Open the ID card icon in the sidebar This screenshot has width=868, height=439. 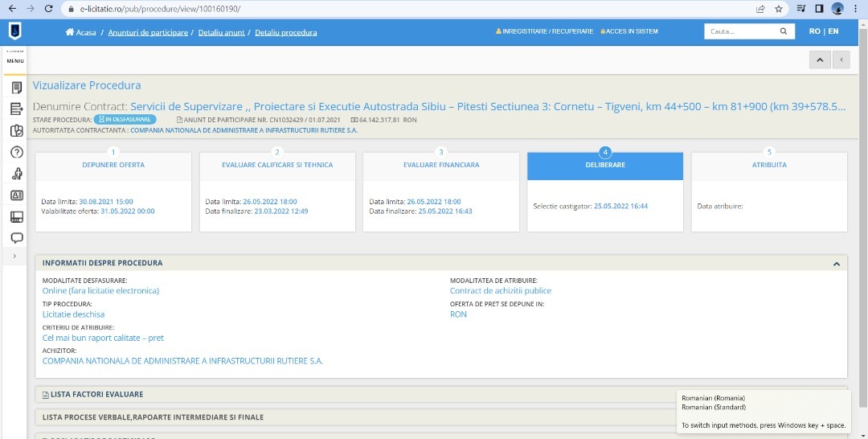[x=17, y=195]
